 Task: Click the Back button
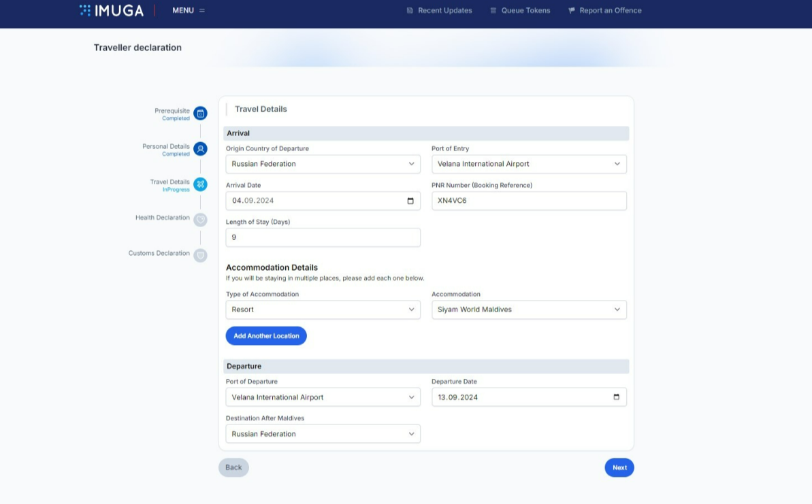point(233,467)
